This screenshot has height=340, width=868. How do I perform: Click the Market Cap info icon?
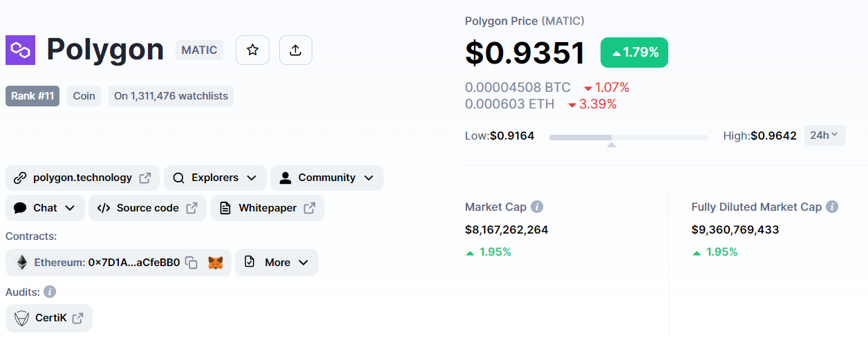tap(537, 207)
